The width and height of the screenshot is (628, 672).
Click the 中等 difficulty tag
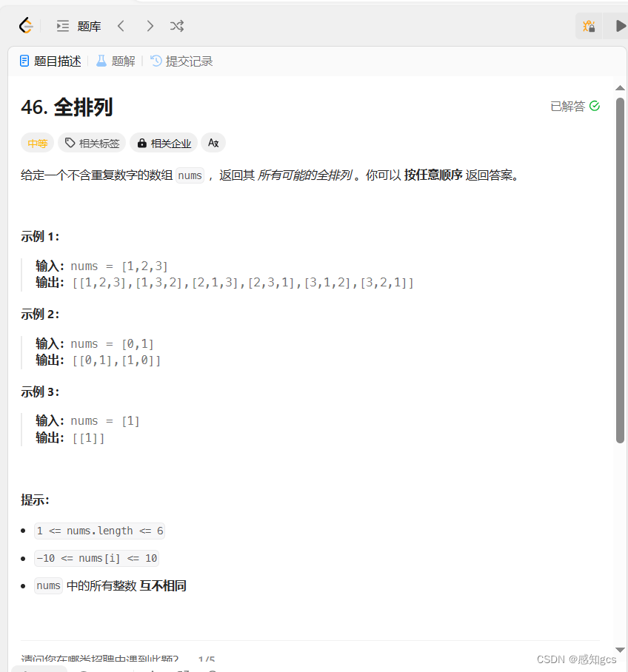(37, 143)
